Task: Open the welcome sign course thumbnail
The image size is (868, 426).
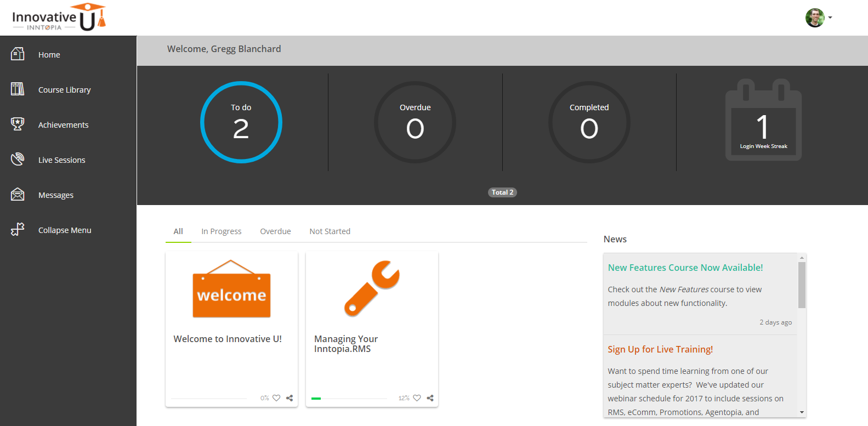Action: (x=231, y=289)
